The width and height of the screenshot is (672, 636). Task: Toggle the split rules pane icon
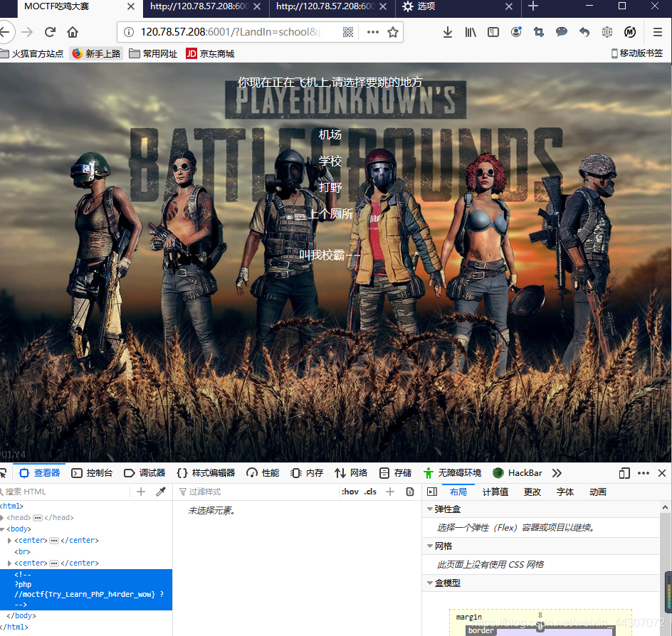(x=432, y=492)
